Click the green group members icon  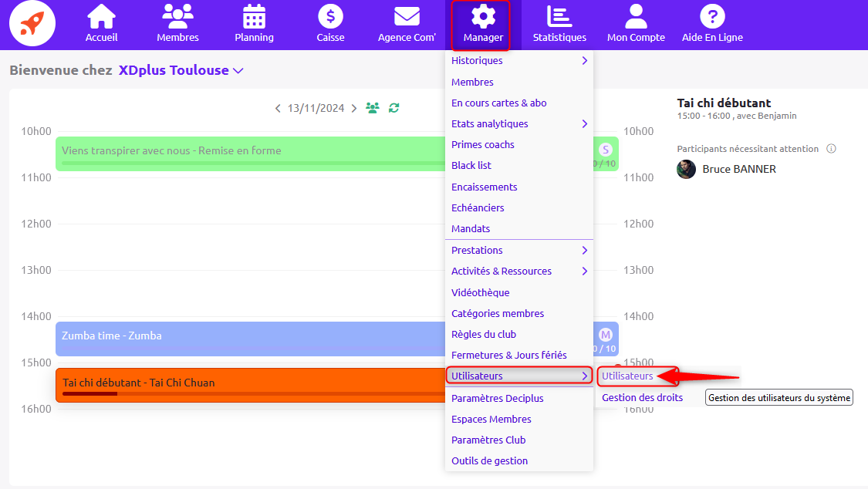pyautogui.click(x=373, y=108)
